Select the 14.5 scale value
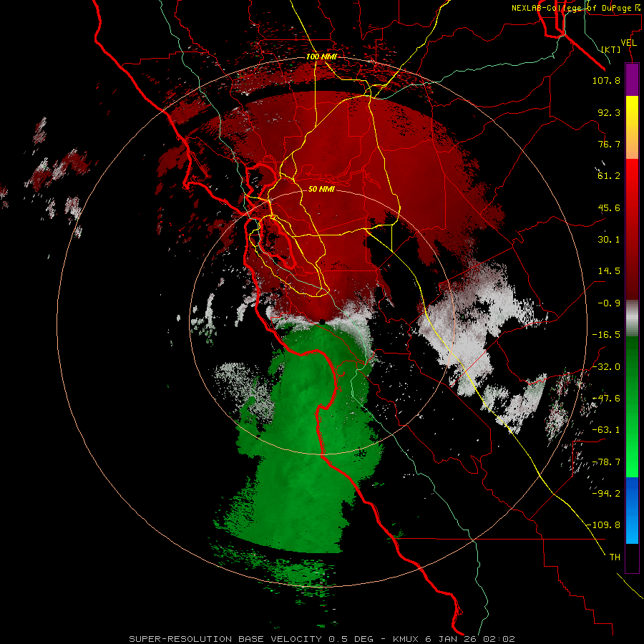The image size is (644, 644). [609, 271]
